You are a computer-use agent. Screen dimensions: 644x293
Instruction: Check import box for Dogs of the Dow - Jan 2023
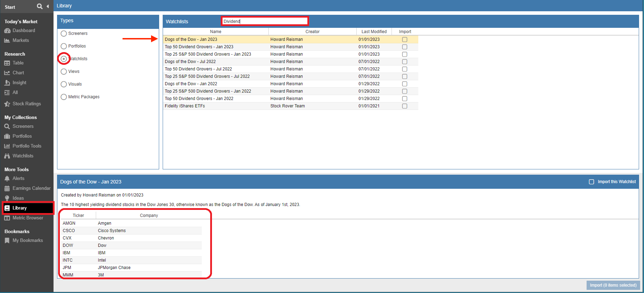pyautogui.click(x=405, y=39)
